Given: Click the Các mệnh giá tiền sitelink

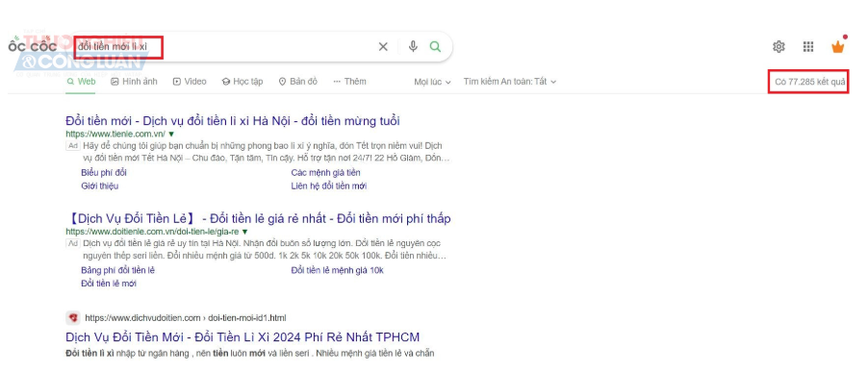Looking at the screenshot, I should pyautogui.click(x=325, y=173).
